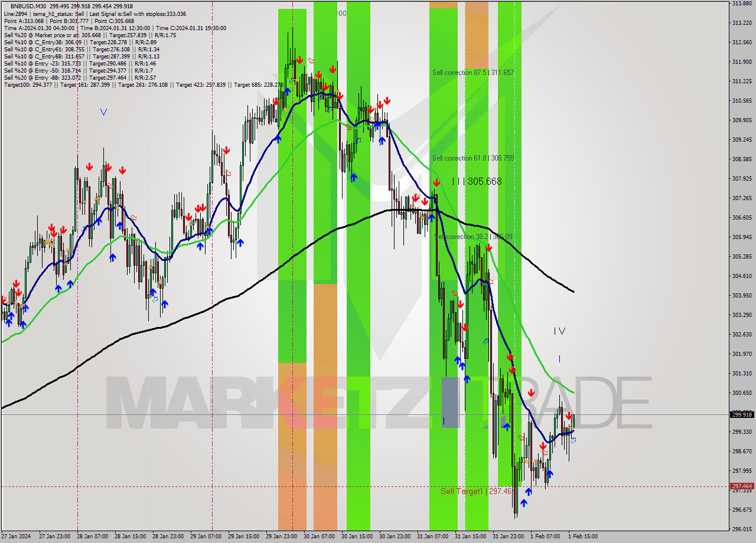The height and width of the screenshot is (543, 756).
Task: Click 'Sell correction 38.2 | 306.09' label
Action: (473, 237)
